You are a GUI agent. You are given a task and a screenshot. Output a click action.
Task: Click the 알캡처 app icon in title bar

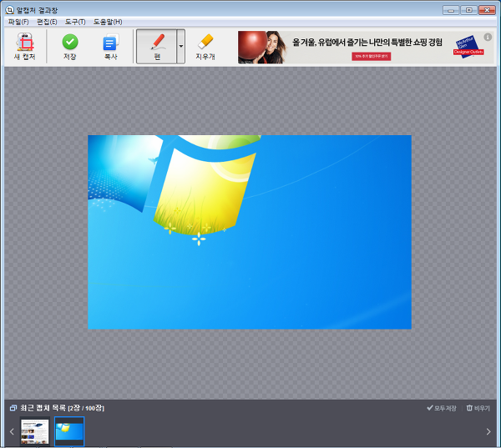(x=9, y=10)
